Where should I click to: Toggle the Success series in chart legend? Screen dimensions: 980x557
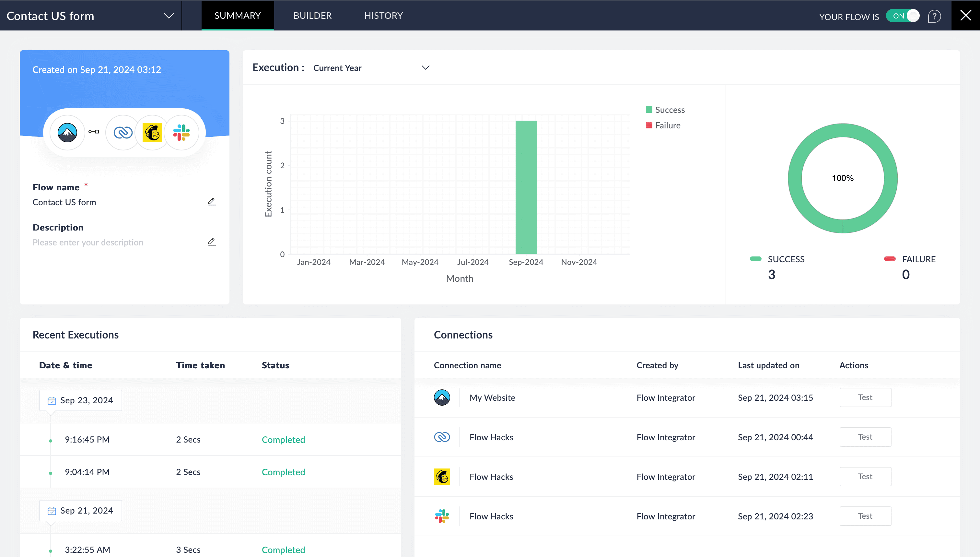pyautogui.click(x=665, y=110)
